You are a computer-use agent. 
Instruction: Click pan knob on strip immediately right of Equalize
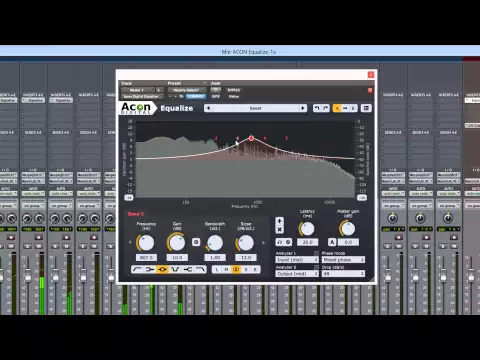(x=393, y=218)
